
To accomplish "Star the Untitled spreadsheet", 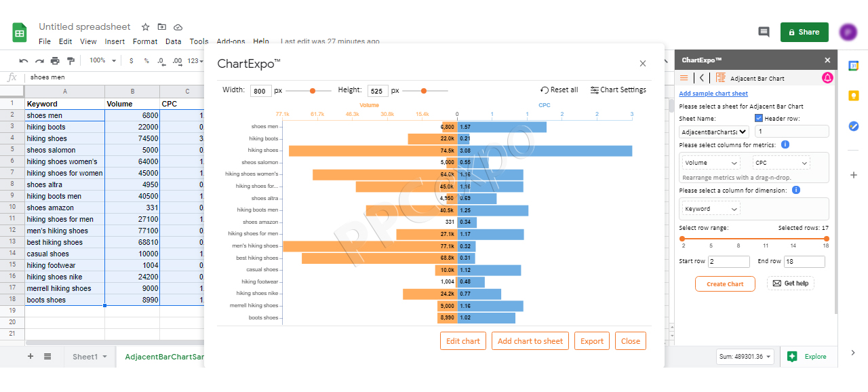I will [145, 27].
